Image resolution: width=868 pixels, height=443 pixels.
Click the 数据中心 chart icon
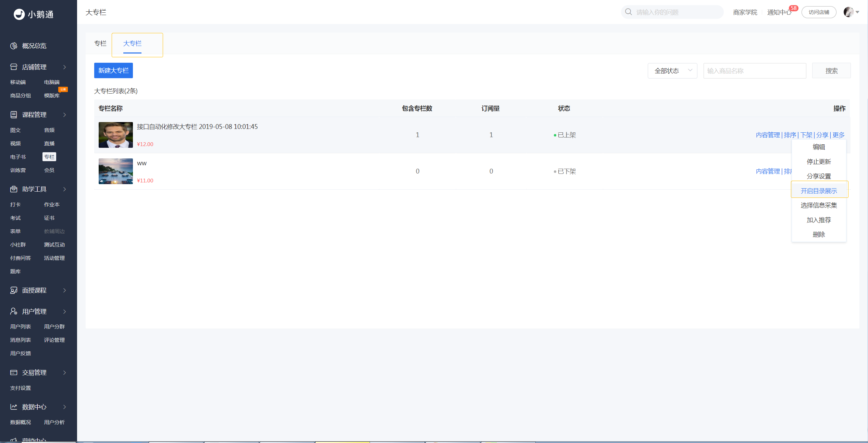coord(14,407)
